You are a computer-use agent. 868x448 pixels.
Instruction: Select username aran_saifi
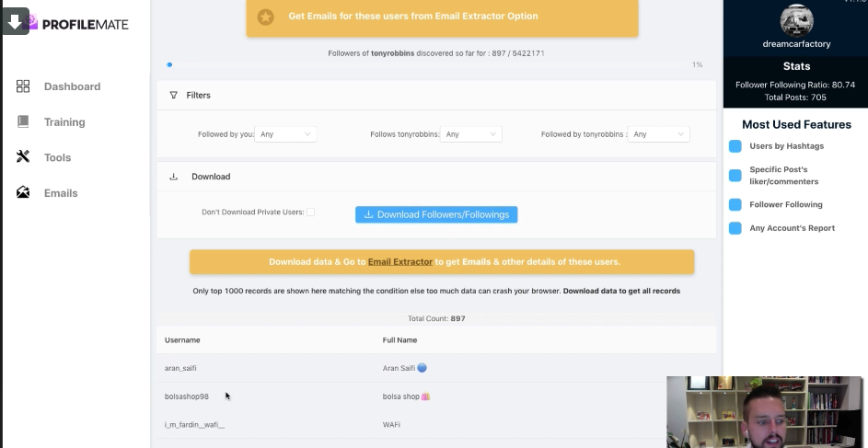click(180, 368)
